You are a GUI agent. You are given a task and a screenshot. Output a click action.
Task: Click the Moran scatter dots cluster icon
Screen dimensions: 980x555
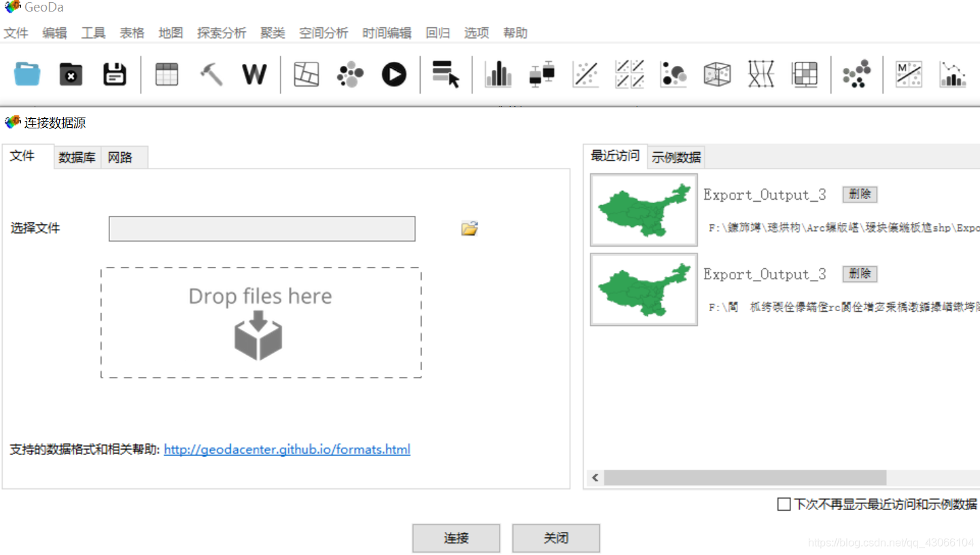856,74
